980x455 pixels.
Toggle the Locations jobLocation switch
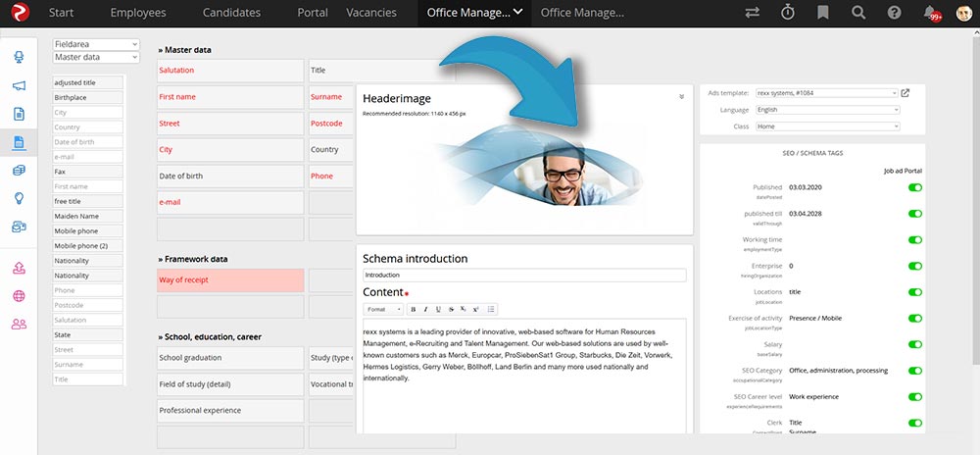[915, 292]
